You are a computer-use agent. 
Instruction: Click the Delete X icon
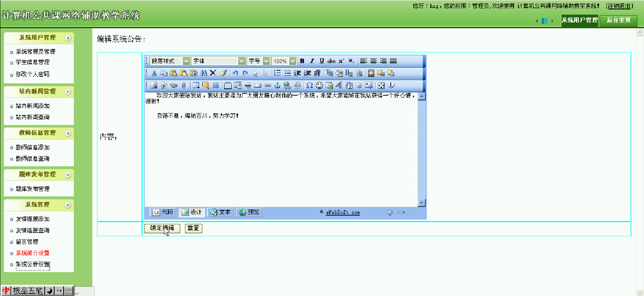coord(213,73)
